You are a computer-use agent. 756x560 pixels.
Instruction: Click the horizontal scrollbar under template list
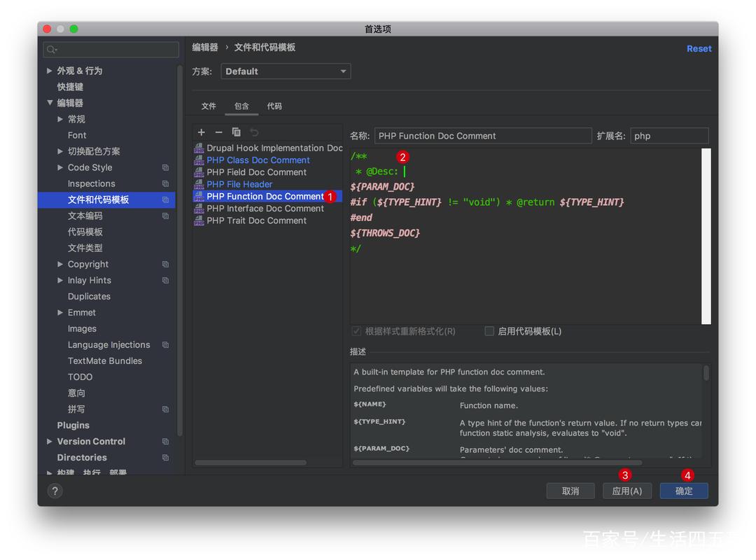point(250,463)
